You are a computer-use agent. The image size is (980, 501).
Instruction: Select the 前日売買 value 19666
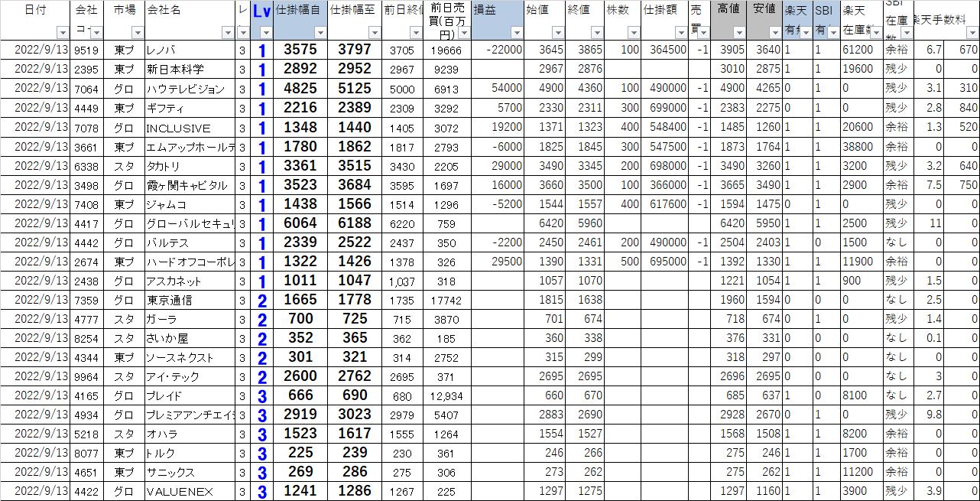(x=446, y=50)
